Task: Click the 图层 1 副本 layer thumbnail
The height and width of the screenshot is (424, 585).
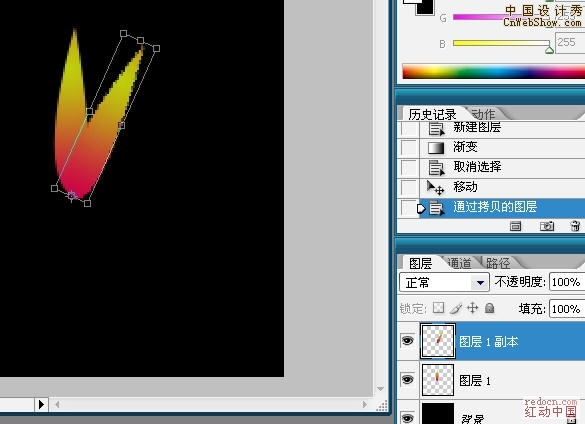Action: tap(438, 341)
